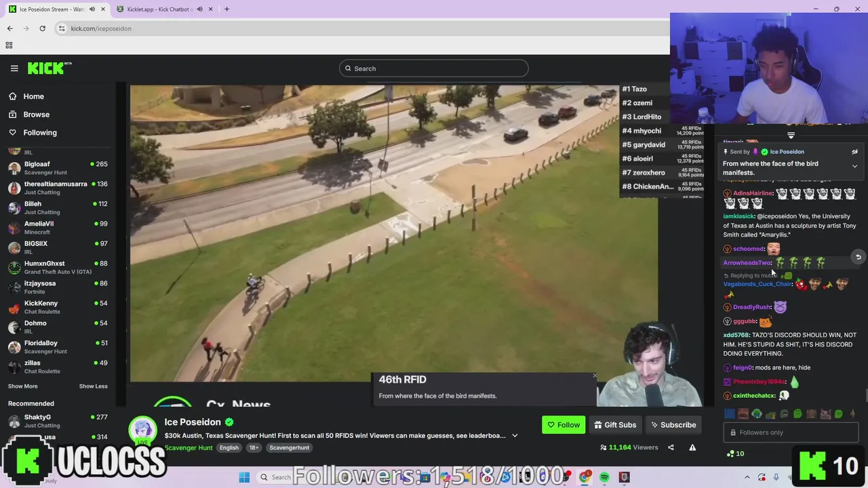Viewport: 868px width, 488px height.
Task: Click feign0 username in chat
Action: point(743,367)
